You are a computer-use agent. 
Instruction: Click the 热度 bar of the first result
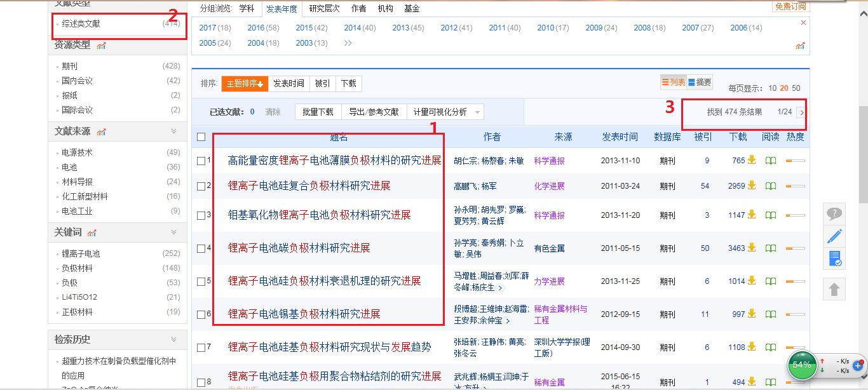point(795,161)
